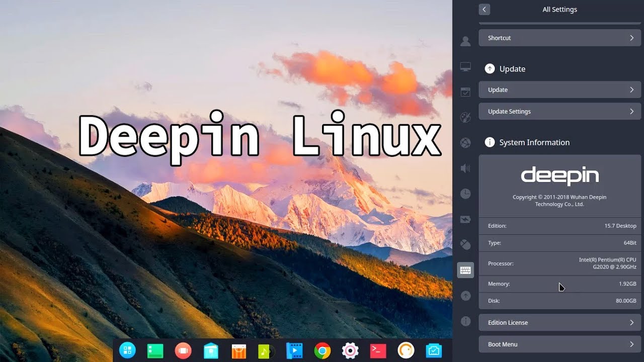Launch the Terminal from the dock

[x=378, y=350]
